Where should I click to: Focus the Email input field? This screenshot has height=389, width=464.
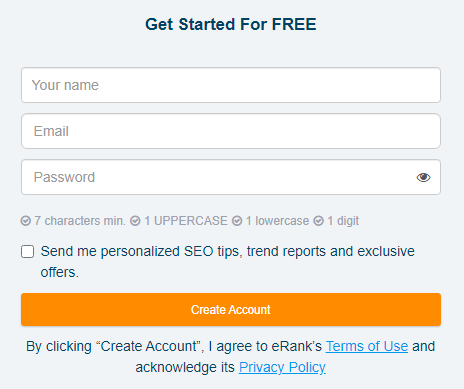[231, 131]
